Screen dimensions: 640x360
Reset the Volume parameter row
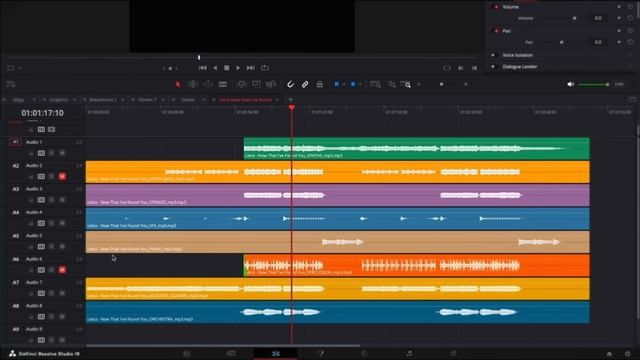(631, 18)
